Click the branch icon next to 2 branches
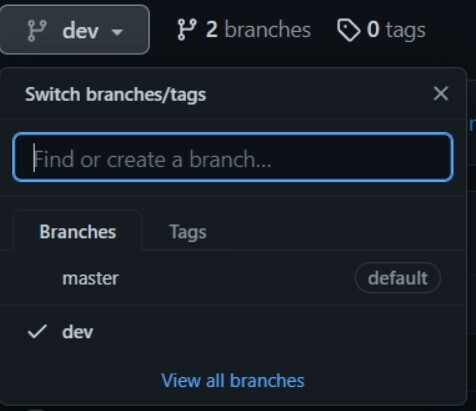This screenshot has height=411, width=476. 187,30
